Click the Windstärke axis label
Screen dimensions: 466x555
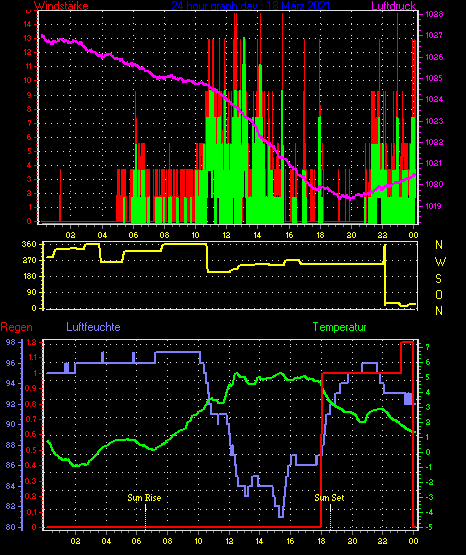tap(61, 6)
